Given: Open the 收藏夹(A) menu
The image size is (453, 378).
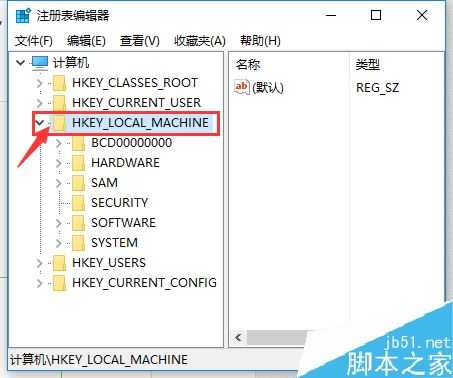Looking at the screenshot, I should point(200,41).
